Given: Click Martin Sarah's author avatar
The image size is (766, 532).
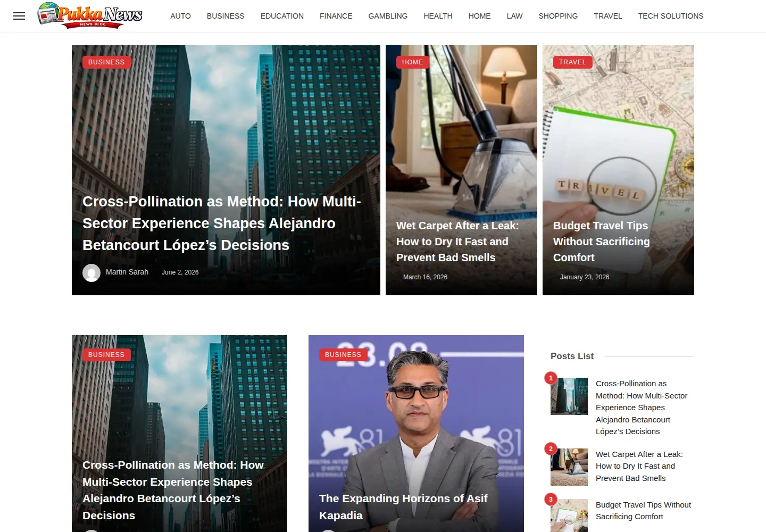Looking at the screenshot, I should (91, 273).
